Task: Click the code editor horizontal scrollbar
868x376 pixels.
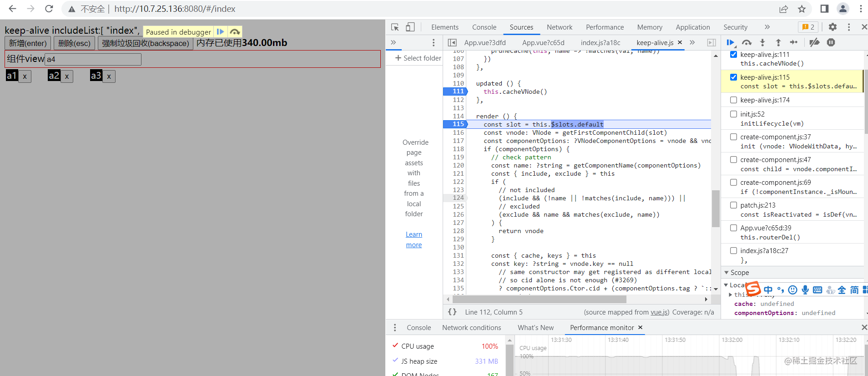Action: click(x=540, y=299)
